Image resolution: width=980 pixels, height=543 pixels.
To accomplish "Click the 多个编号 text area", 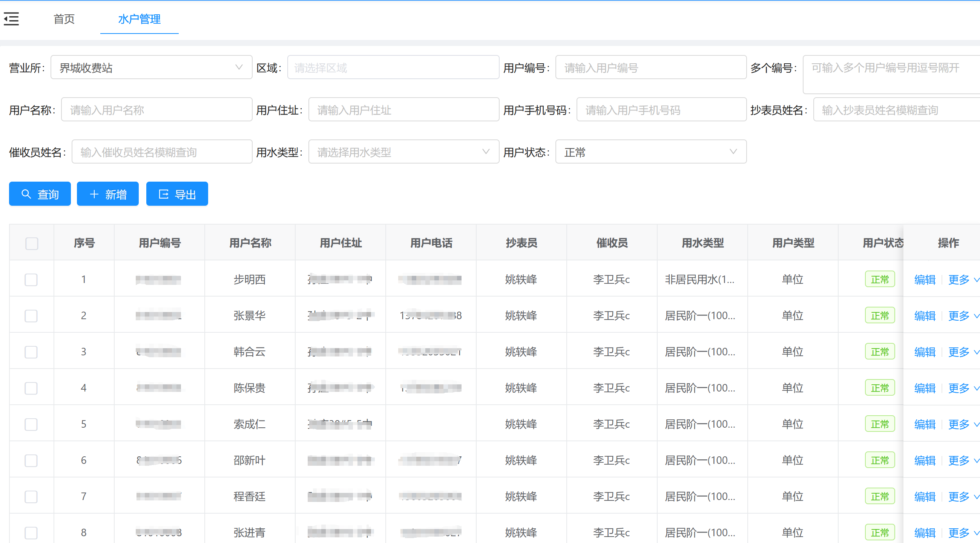I will (891, 75).
